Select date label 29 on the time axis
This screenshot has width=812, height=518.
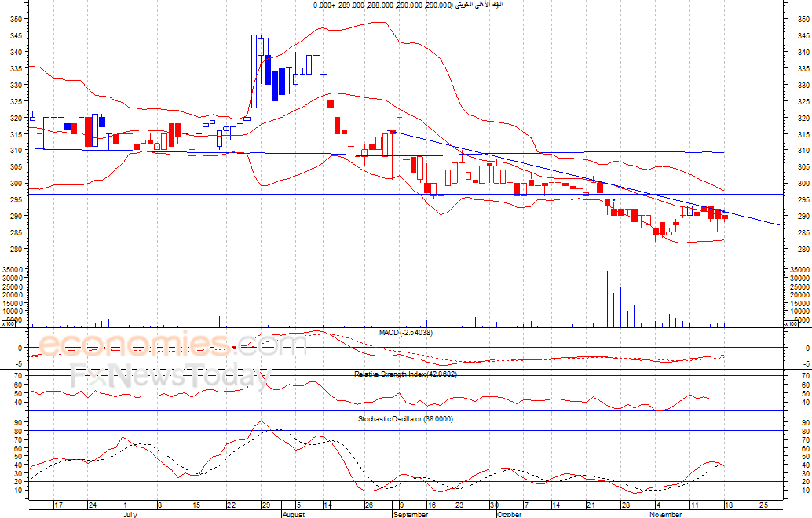[265, 505]
